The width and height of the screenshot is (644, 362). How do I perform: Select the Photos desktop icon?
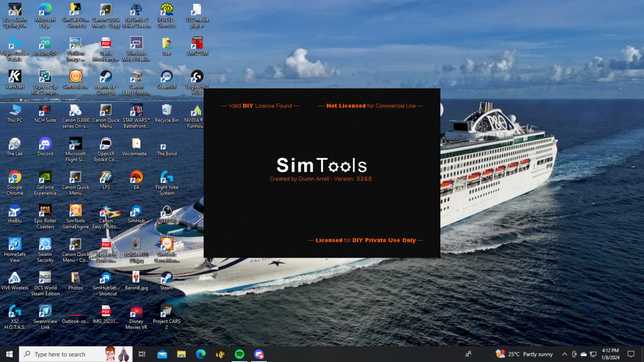point(76,281)
